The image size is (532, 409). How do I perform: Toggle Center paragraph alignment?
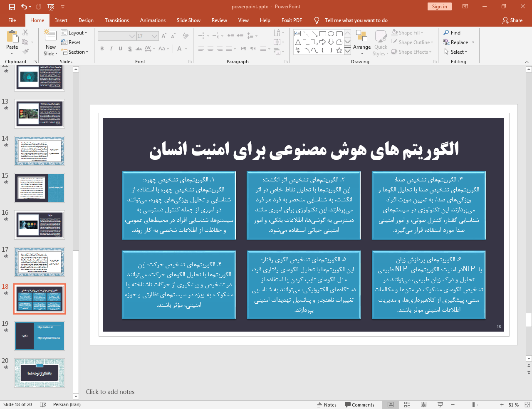(x=210, y=49)
